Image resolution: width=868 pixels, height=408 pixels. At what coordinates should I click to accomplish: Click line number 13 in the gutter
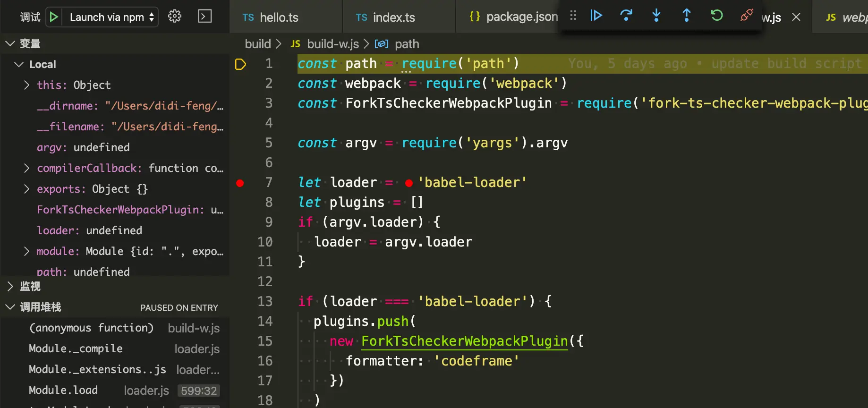coord(265,301)
